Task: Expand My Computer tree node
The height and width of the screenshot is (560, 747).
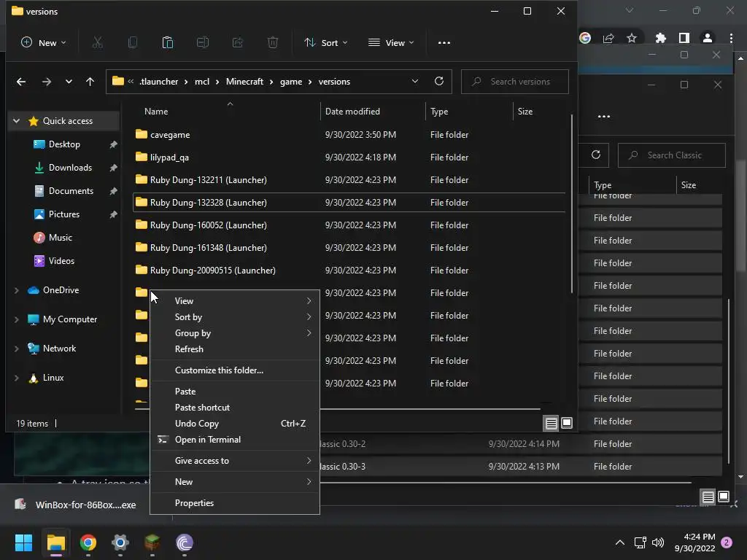Action: (16, 319)
